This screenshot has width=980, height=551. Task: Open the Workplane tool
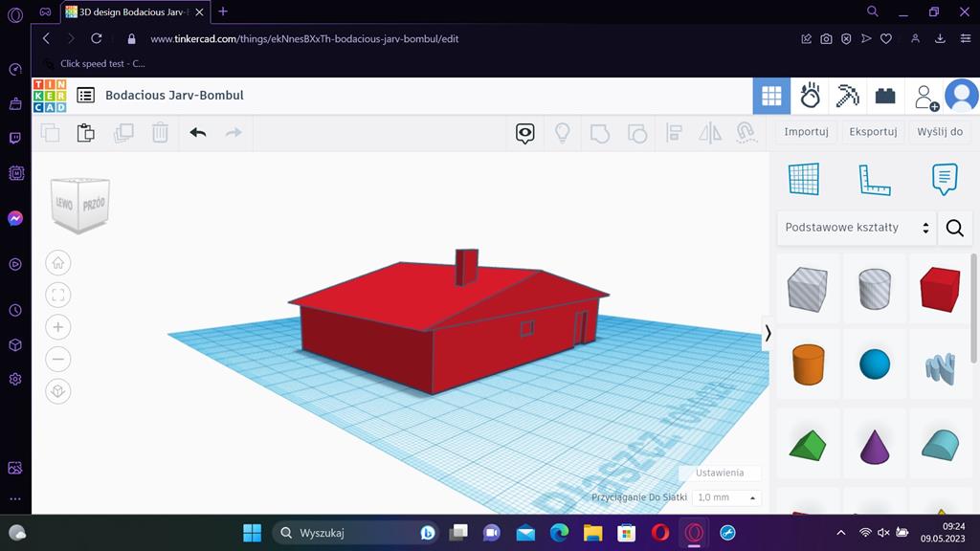804,179
